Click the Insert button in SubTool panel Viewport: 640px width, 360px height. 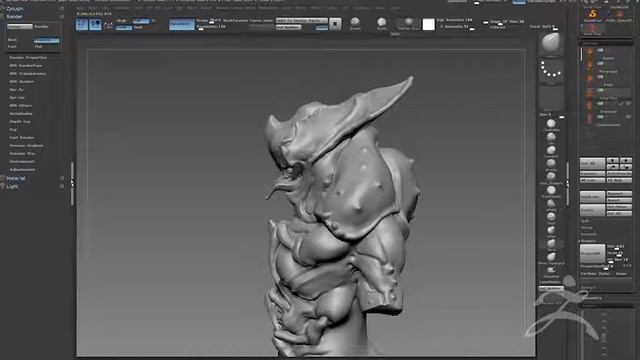tap(619, 200)
